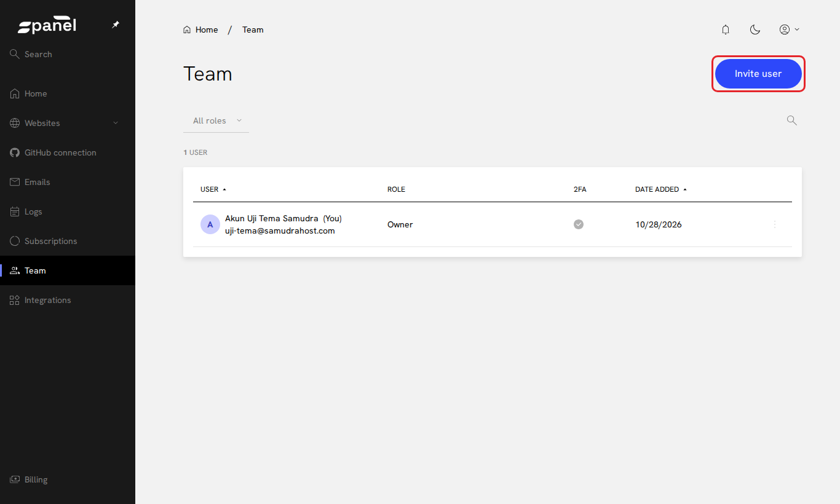
Task: Open the All roles filter dropdown
Action: pyautogui.click(x=216, y=121)
